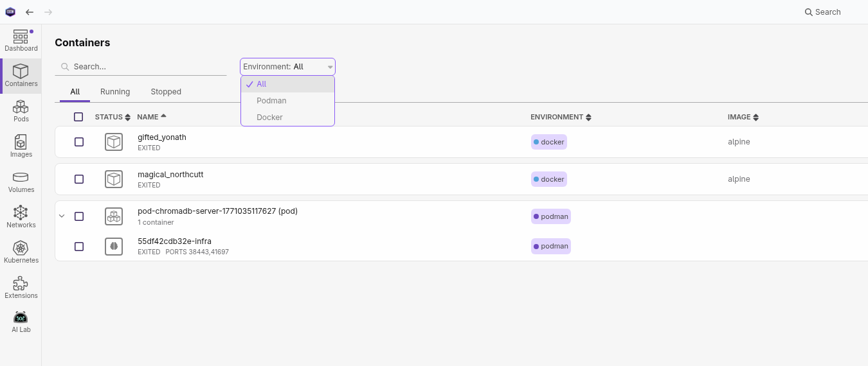The width and height of the screenshot is (868, 366).
Task: Click the podman badge for 55df42cdb32e-infra
Action: [551, 246]
